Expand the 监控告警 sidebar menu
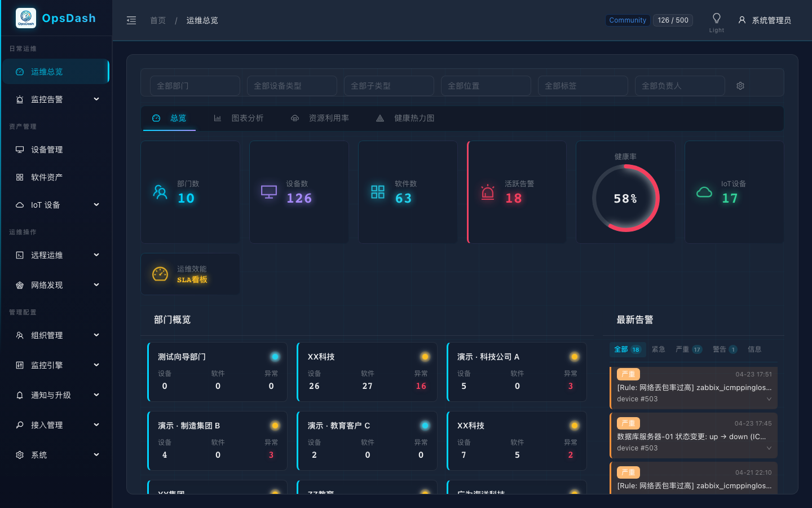Screen dimensions: 812x508 pos(55,99)
